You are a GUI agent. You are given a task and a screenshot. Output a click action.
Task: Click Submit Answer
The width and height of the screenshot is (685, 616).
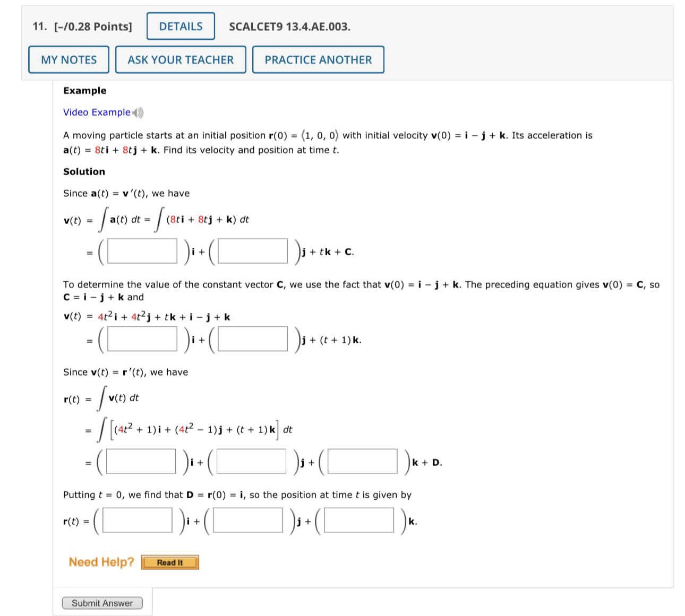103,603
